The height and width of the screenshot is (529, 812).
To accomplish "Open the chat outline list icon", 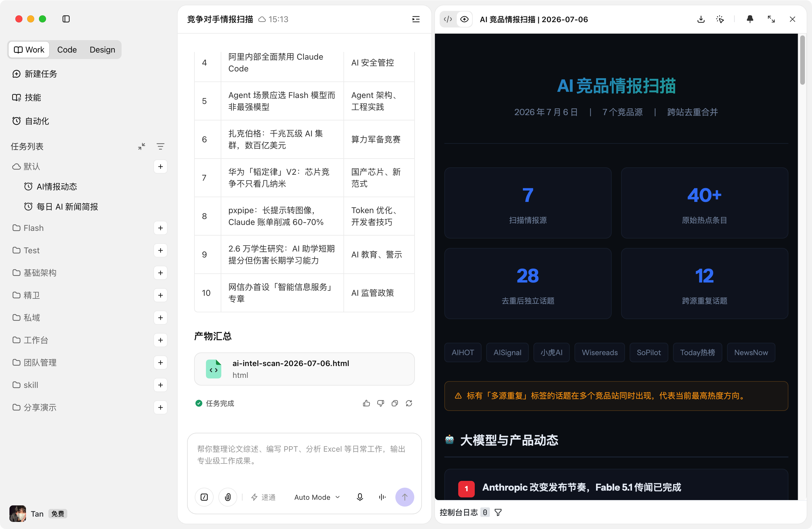I will 416,19.
